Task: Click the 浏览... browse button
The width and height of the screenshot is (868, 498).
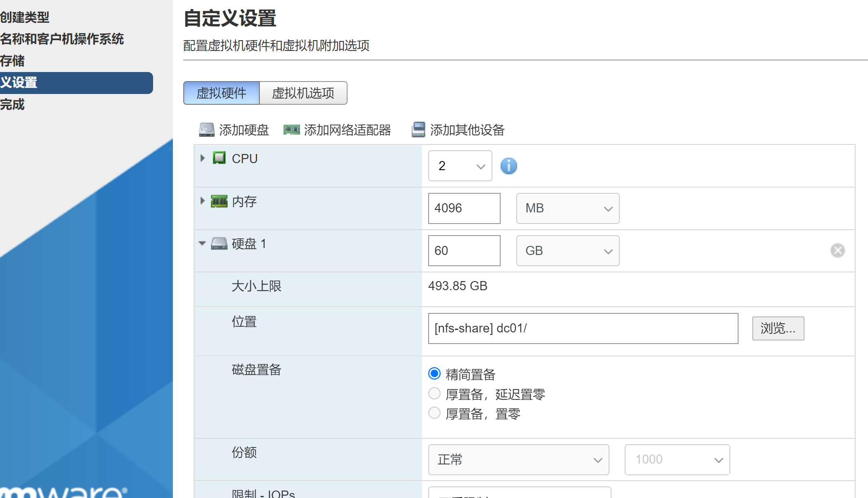Action: click(778, 328)
